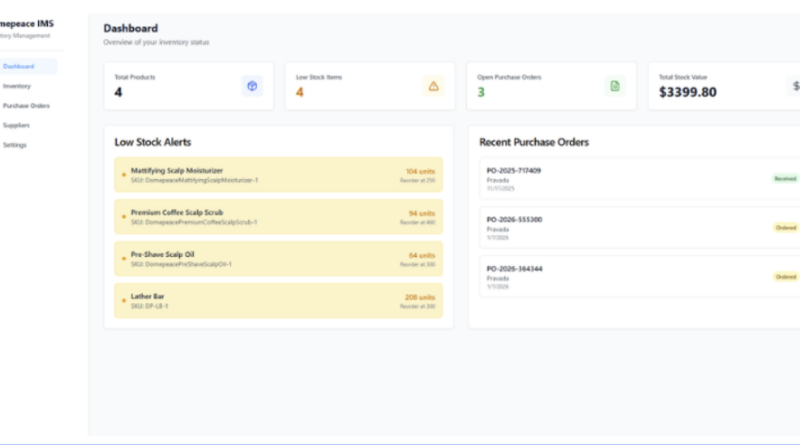Select the Pre-Shave Scalp Oil alert
This screenshot has width=800, height=445.
point(279,259)
